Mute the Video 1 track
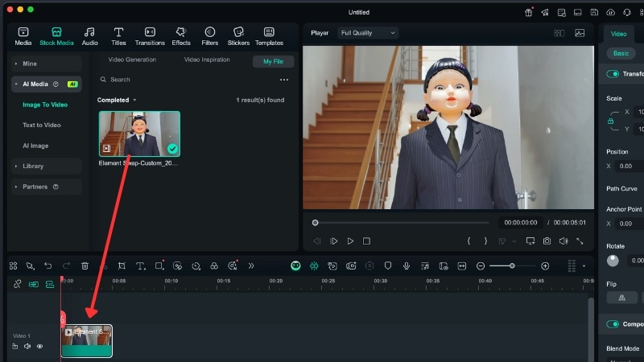 pyautogui.click(x=27, y=347)
